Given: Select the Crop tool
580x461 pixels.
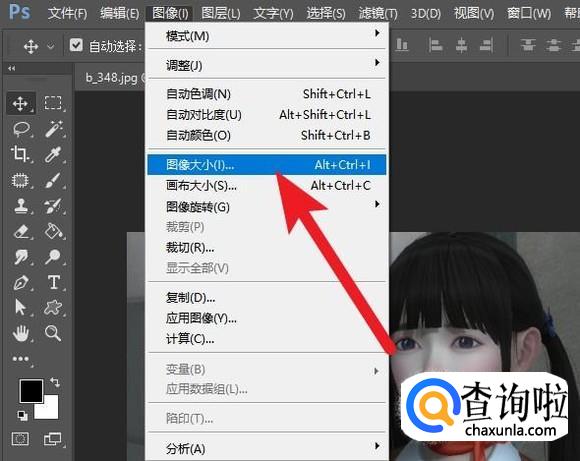Looking at the screenshot, I should pos(20,154).
